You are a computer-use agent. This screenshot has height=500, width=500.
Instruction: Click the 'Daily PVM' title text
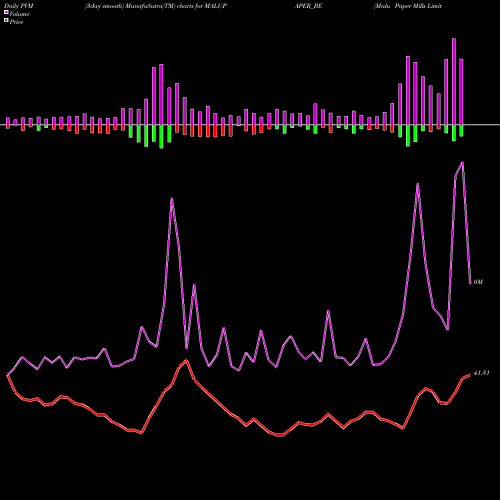19,6
